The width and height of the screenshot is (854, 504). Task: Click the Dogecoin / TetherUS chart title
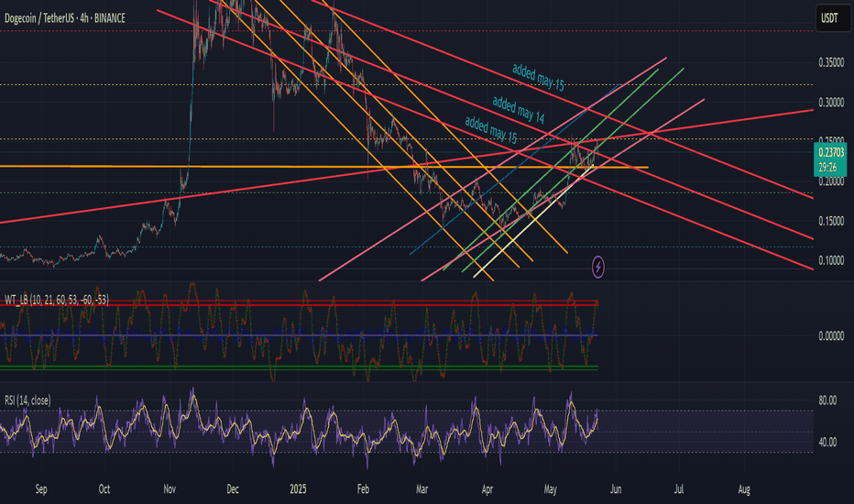pos(65,18)
